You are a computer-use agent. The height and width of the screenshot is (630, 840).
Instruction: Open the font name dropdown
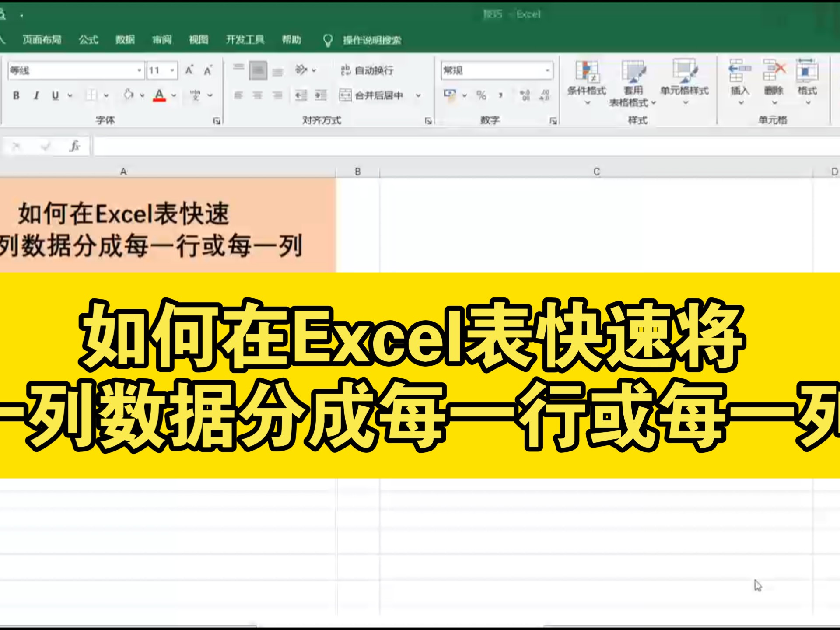pos(139,70)
